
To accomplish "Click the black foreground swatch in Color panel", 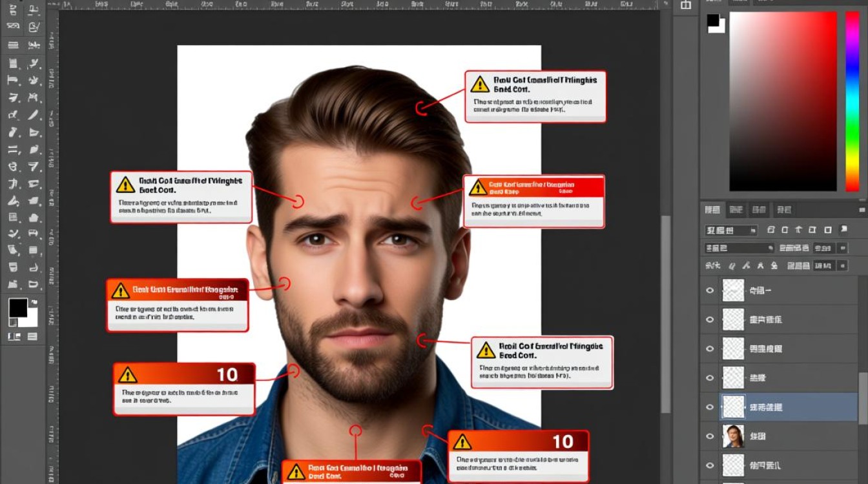I will [x=713, y=20].
